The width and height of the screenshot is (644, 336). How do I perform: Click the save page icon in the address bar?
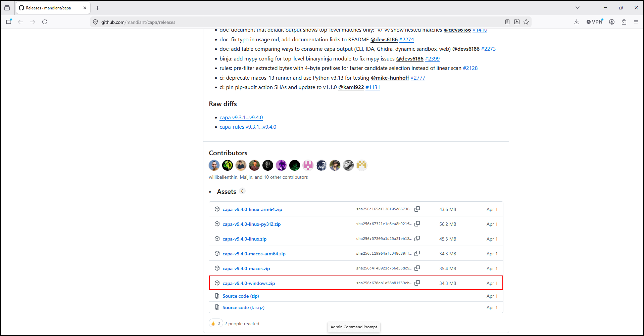tap(517, 22)
